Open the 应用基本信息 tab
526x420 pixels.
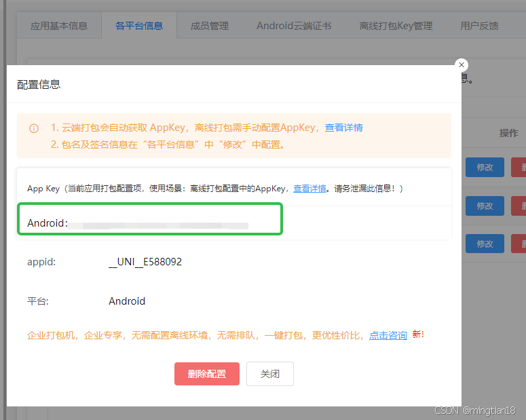(59, 26)
